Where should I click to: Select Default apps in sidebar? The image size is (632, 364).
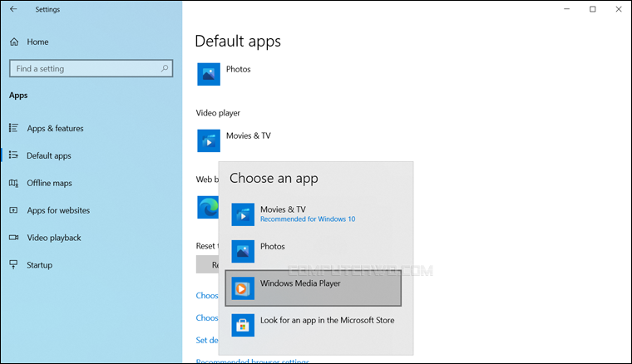click(x=49, y=156)
